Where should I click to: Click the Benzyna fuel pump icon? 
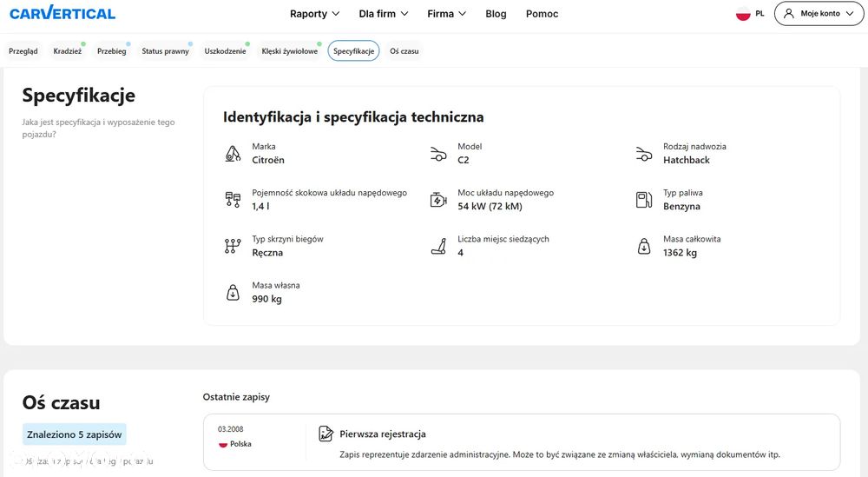click(643, 200)
